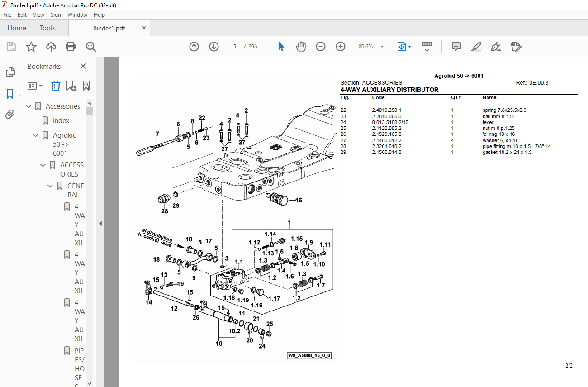Switch to the Home tab
This screenshot has width=588, height=387.
pyautogui.click(x=17, y=28)
